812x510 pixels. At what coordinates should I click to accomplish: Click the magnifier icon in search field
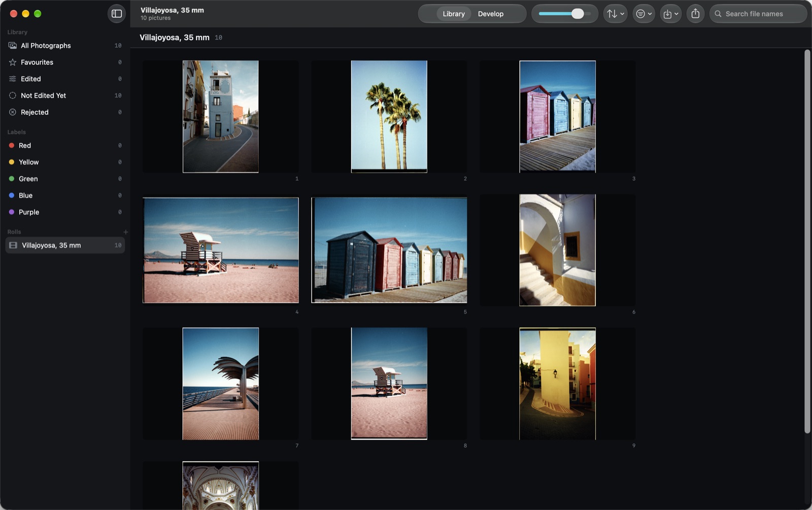pos(718,14)
